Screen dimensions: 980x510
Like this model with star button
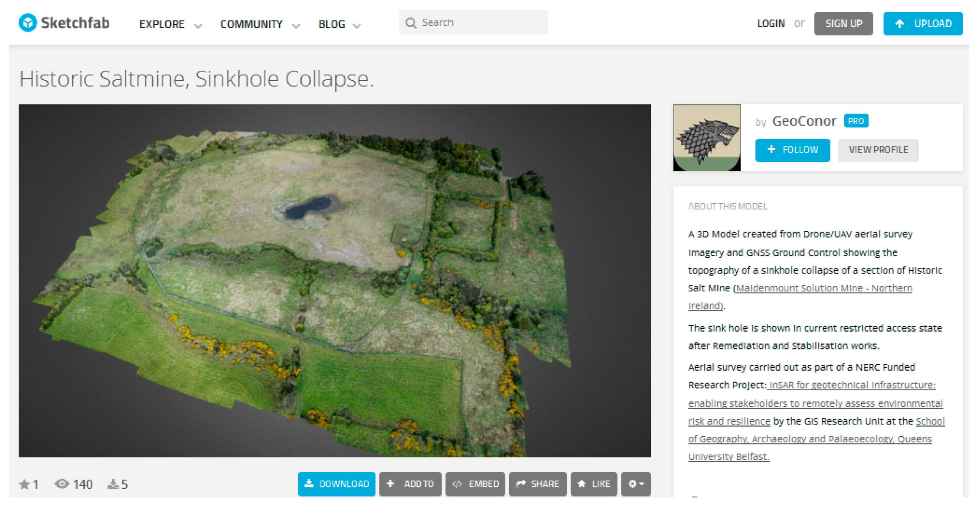(x=594, y=484)
